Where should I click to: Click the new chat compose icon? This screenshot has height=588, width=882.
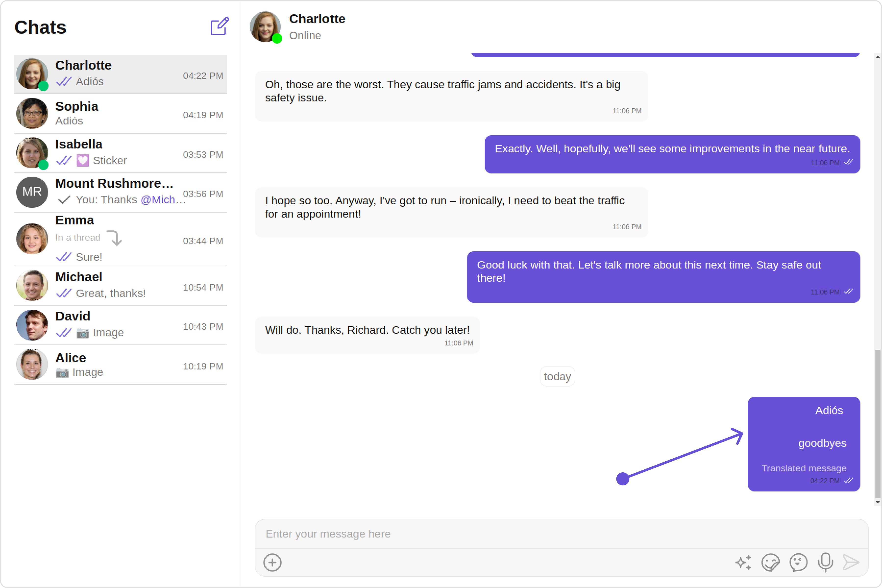coord(219,26)
